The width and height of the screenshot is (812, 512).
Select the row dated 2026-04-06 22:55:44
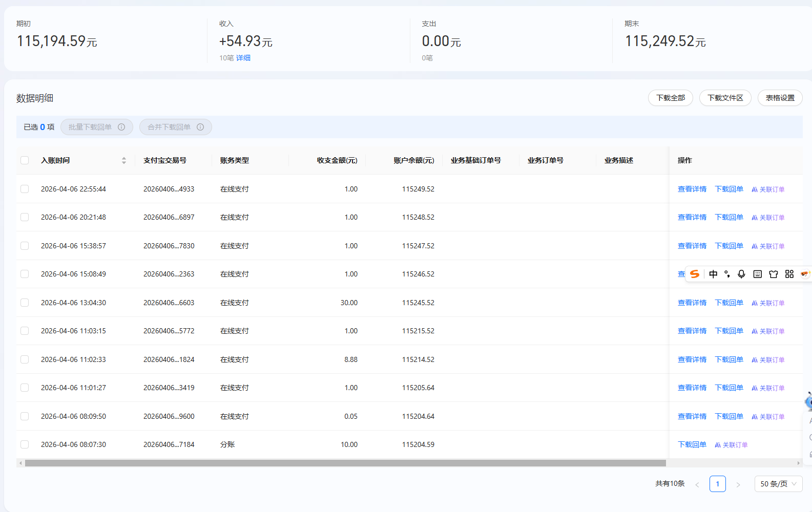coord(25,189)
